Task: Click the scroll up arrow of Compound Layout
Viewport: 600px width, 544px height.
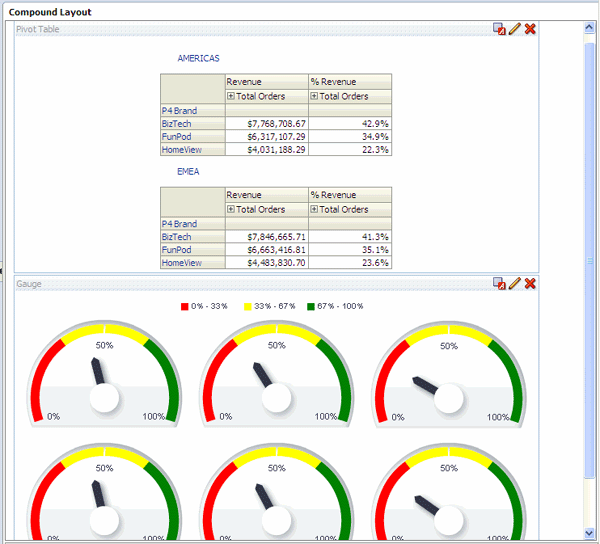Action: click(x=589, y=27)
